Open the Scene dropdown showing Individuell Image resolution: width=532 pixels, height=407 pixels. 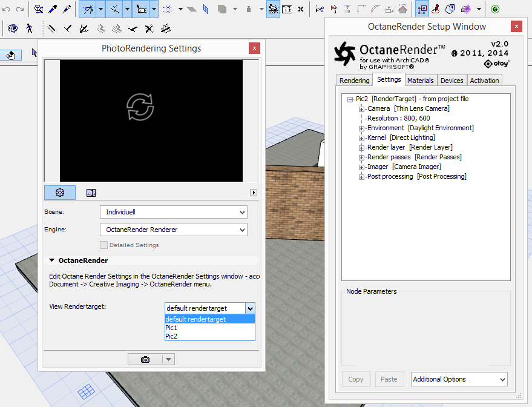point(173,212)
